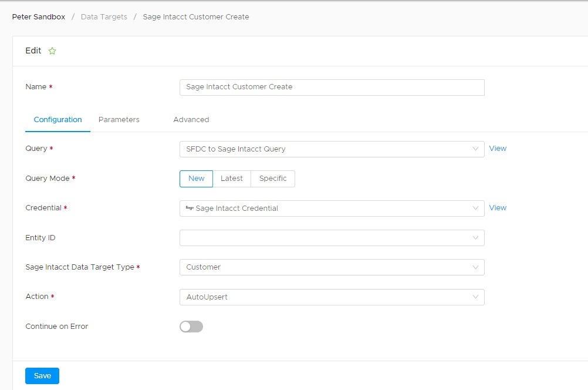Click the View link beside Query
This screenshot has height=390, width=588.
pyautogui.click(x=498, y=149)
